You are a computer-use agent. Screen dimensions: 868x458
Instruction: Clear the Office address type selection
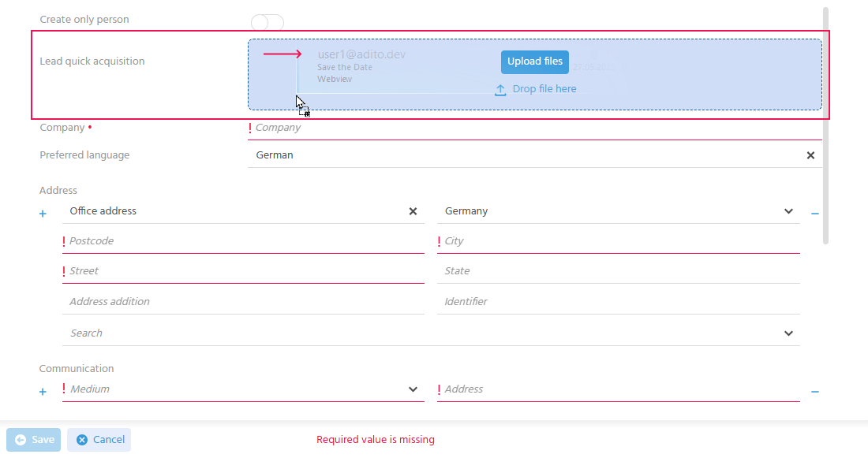pyautogui.click(x=413, y=211)
